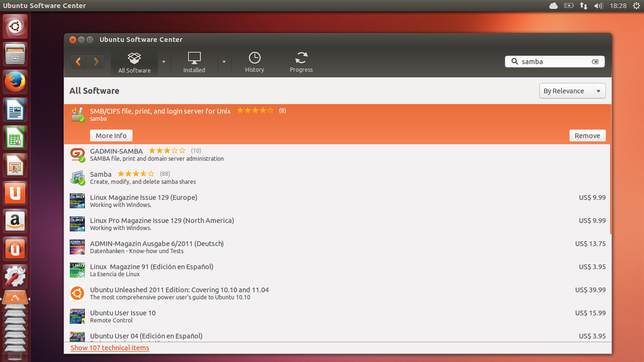Go forward with the right arrow button
644x362 pixels.
(x=96, y=62)
